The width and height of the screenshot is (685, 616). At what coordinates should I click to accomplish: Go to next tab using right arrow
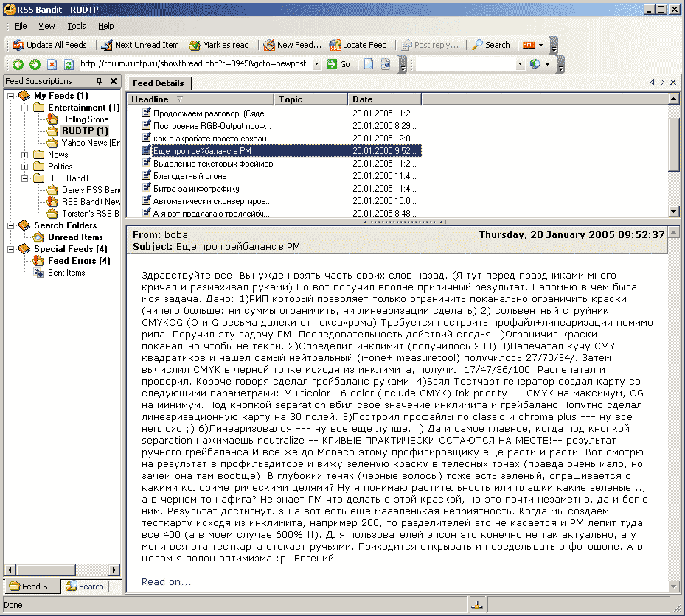tap(662, 82)
